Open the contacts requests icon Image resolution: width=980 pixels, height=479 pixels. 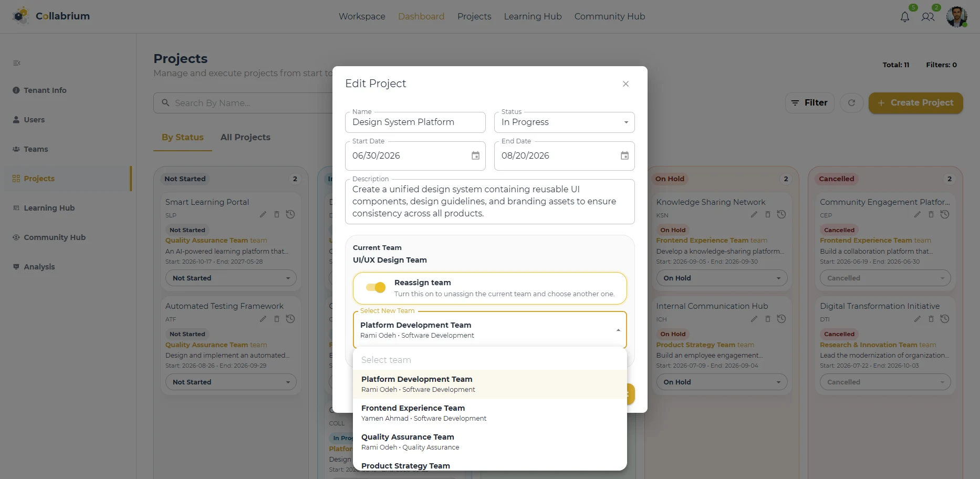928,17
